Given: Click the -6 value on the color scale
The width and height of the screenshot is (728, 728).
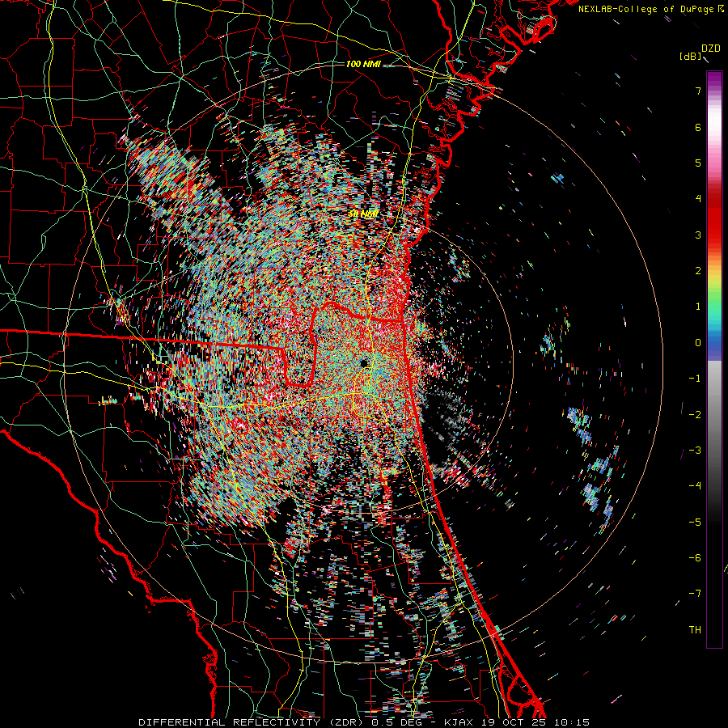Looking at the screenshot, I should (x=695, y=558).
